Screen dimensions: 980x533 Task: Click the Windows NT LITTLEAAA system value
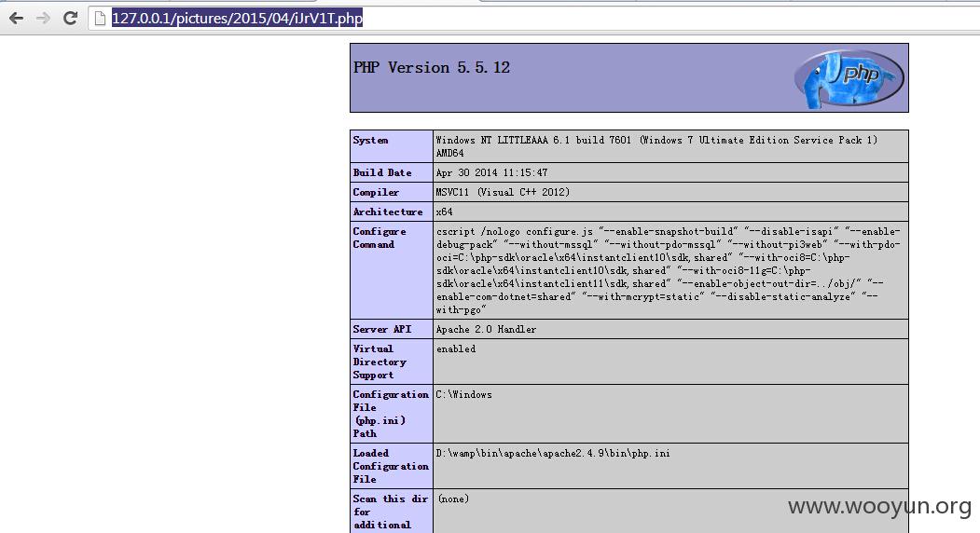tap(656, 146)
